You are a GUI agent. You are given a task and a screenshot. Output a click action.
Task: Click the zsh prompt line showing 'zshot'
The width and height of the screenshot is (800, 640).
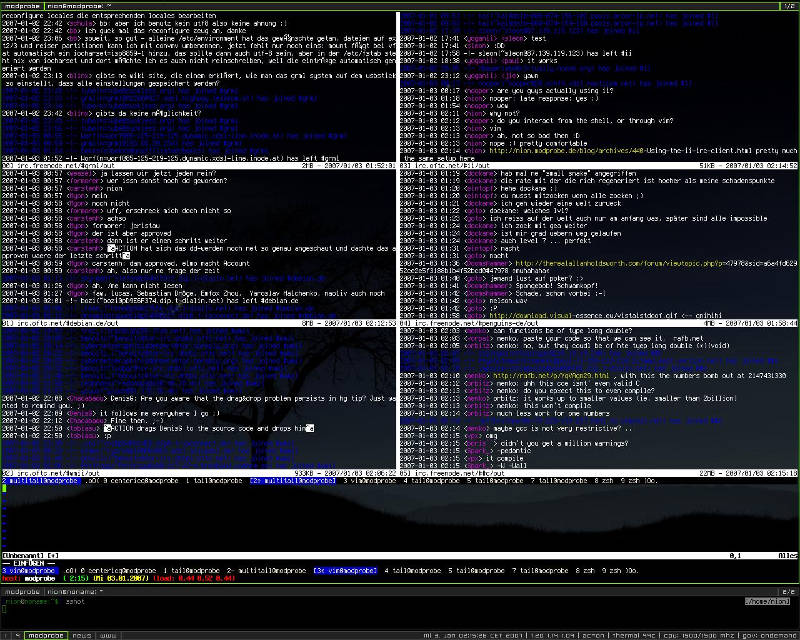[44, 602]
